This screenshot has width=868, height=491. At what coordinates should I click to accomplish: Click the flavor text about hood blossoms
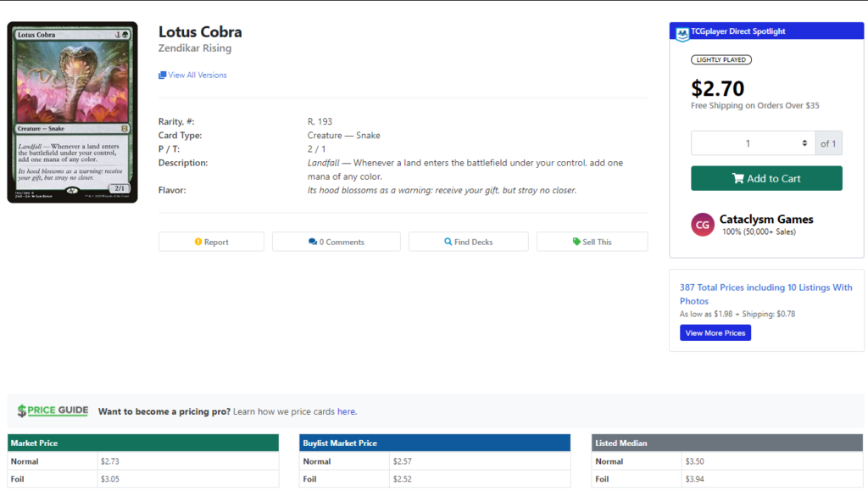(442, 190)
